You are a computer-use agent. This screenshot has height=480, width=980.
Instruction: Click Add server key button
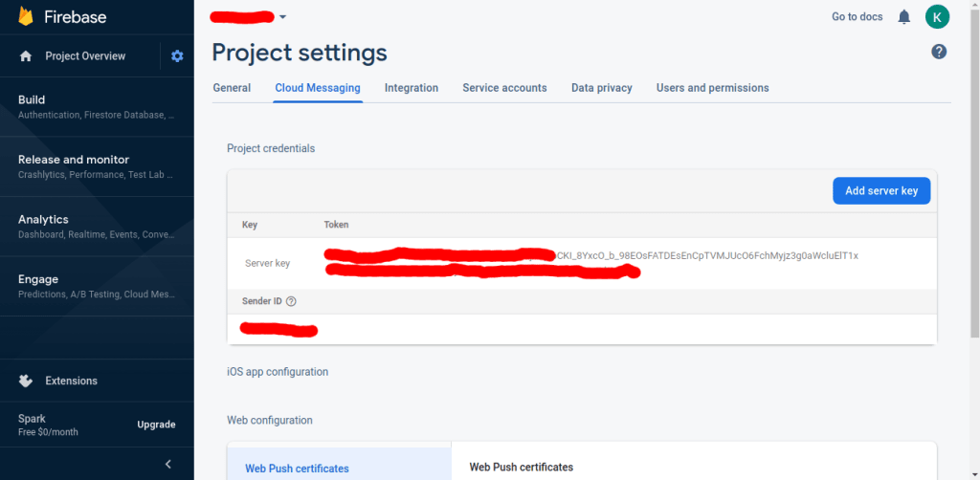click(x=881, y=191)
